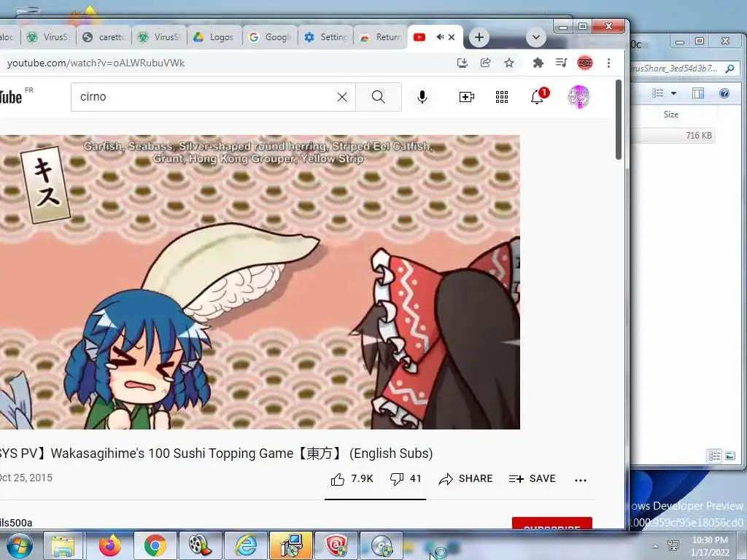Mute the YouTube tab audio icon

click(x=440, y=37)
